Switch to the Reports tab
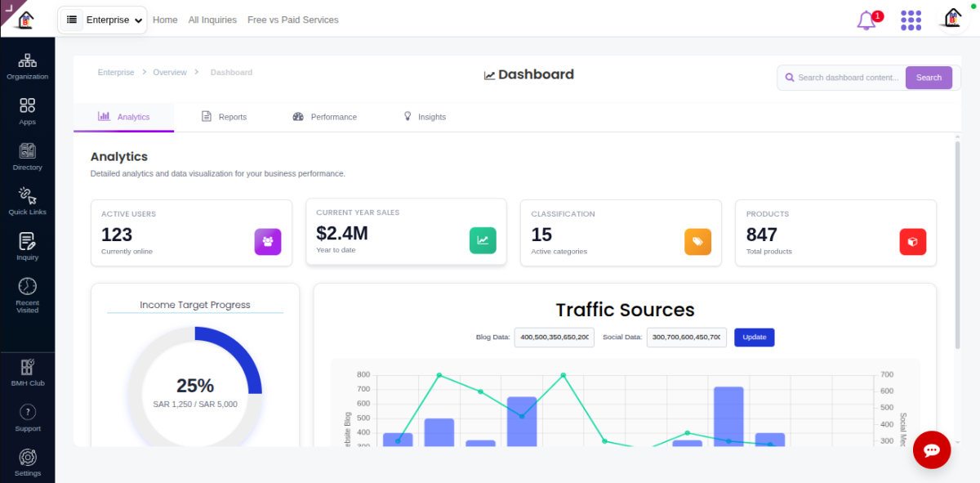 [225, 117]
